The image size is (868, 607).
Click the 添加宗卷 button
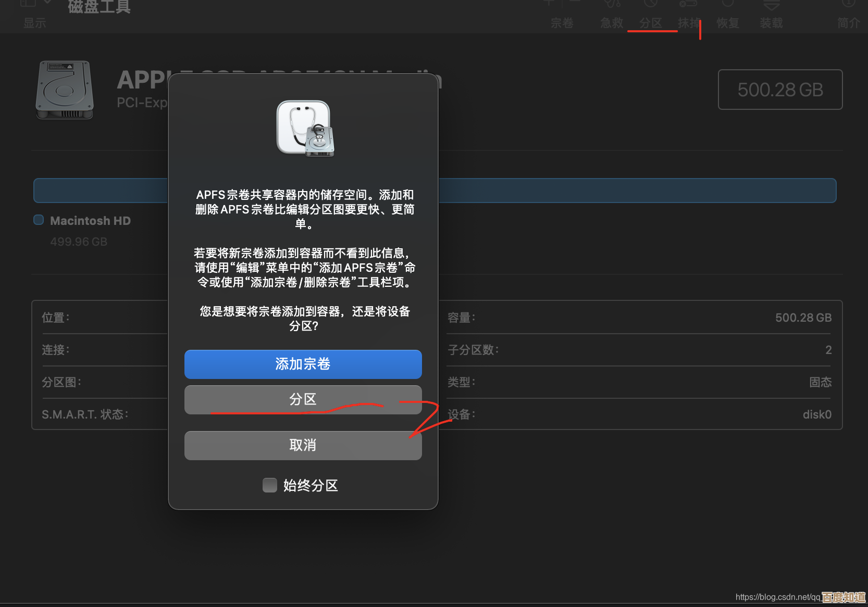point(303,364)
